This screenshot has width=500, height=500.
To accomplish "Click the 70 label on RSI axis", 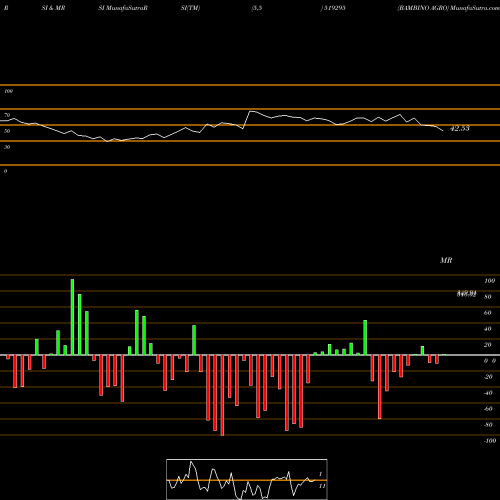I will click(x=7, y=115).
